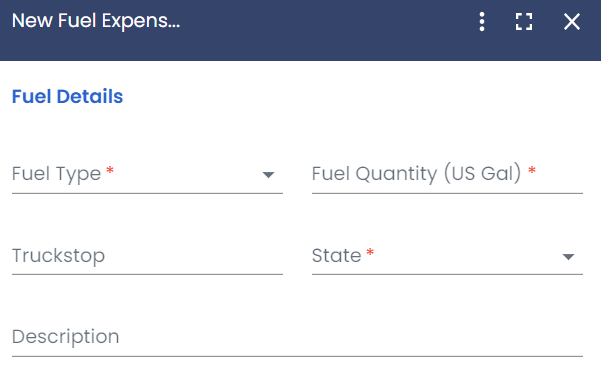Viewport: 601px width, 375px height.
Task: Click the New Fuel Expens... title text
Action: click(96, 21)
